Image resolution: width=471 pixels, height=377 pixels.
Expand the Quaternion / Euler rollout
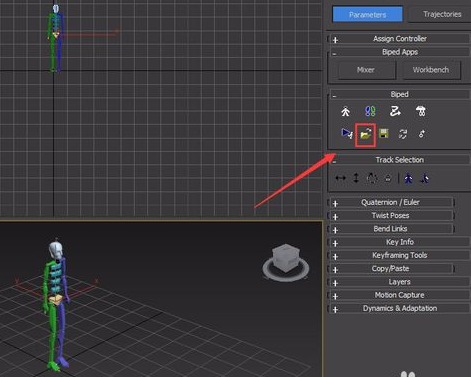391,202
